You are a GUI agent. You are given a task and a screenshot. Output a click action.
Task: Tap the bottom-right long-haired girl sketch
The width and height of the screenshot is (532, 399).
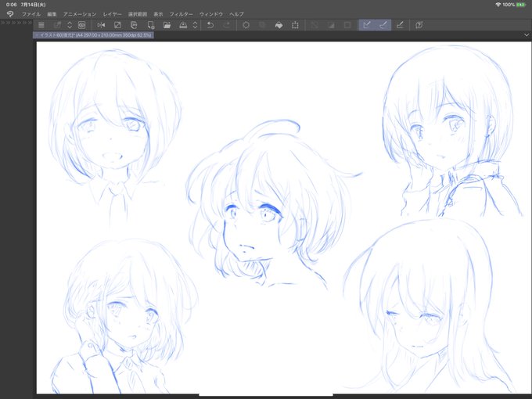tap(427, 305)
